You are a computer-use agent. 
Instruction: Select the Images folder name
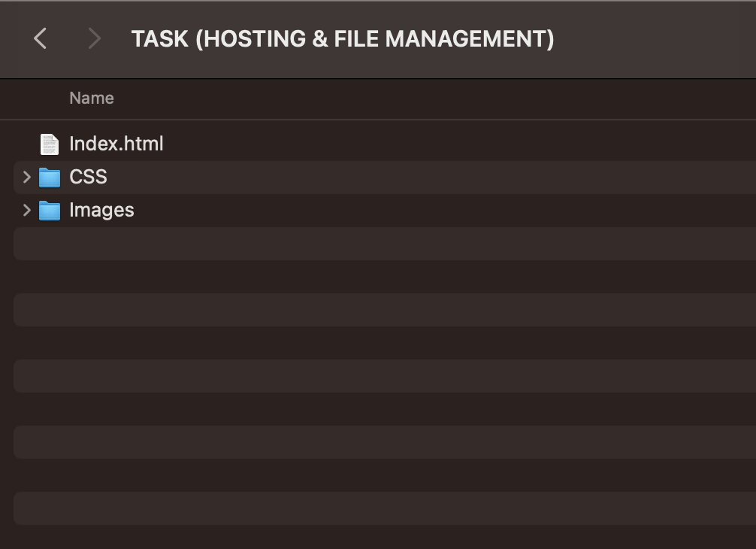(101, 211)
